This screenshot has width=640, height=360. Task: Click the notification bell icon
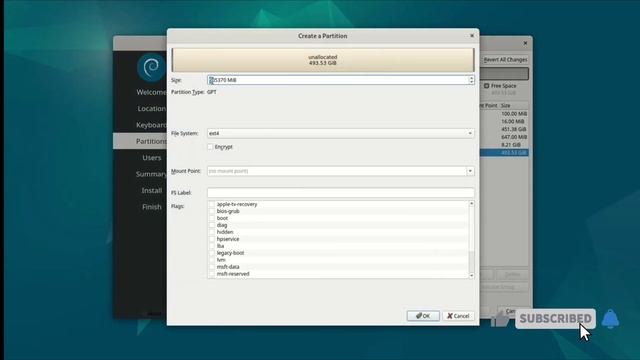tap(610, 319)
